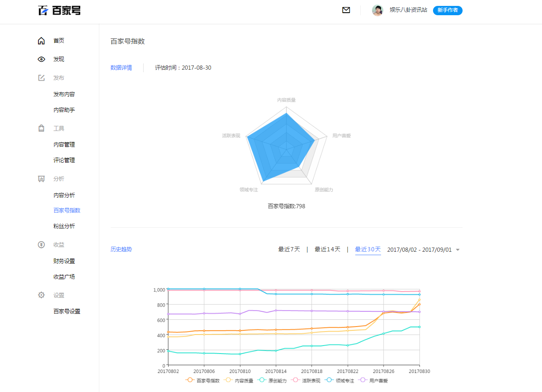542x392 pixels.
Task: Click the 收益 yen coin icon
Action: pos(41,245)
